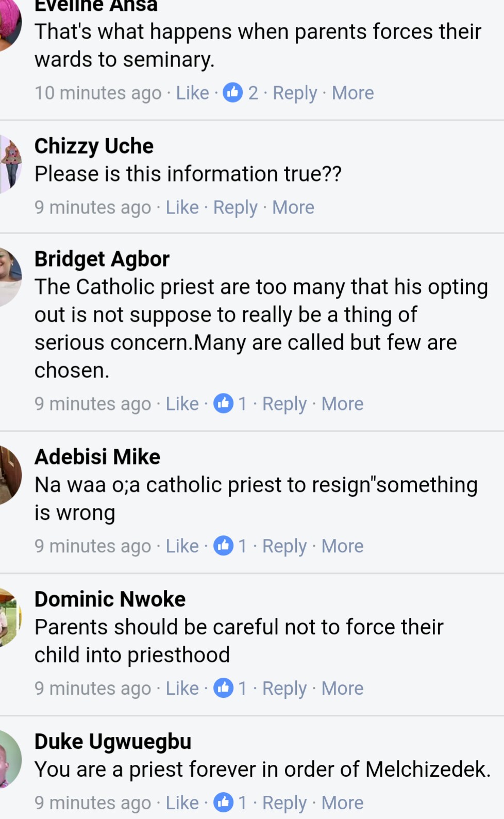Open Chizzy Uche's profile picture
This screenshot has width=504, height=819.
[10, 163]
